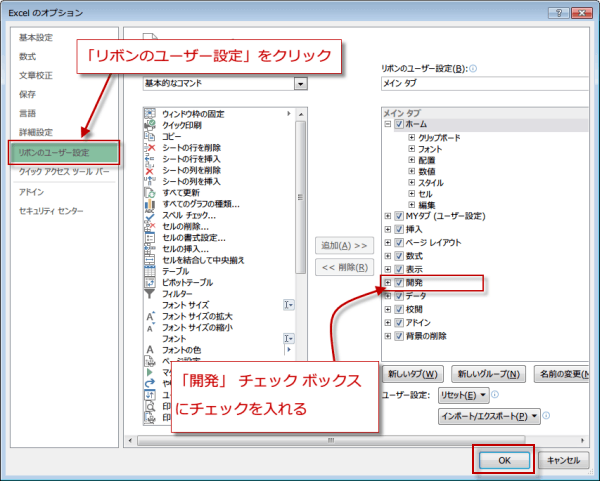Enable the 開発 tab checkbox
The image size is (600, 481).
399,283
